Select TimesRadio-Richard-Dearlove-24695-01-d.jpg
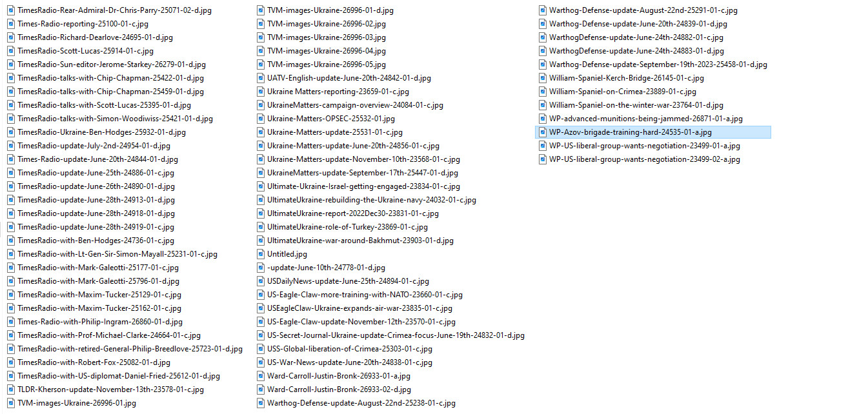This screenshot has width=868, height=414. coord(95,37)
